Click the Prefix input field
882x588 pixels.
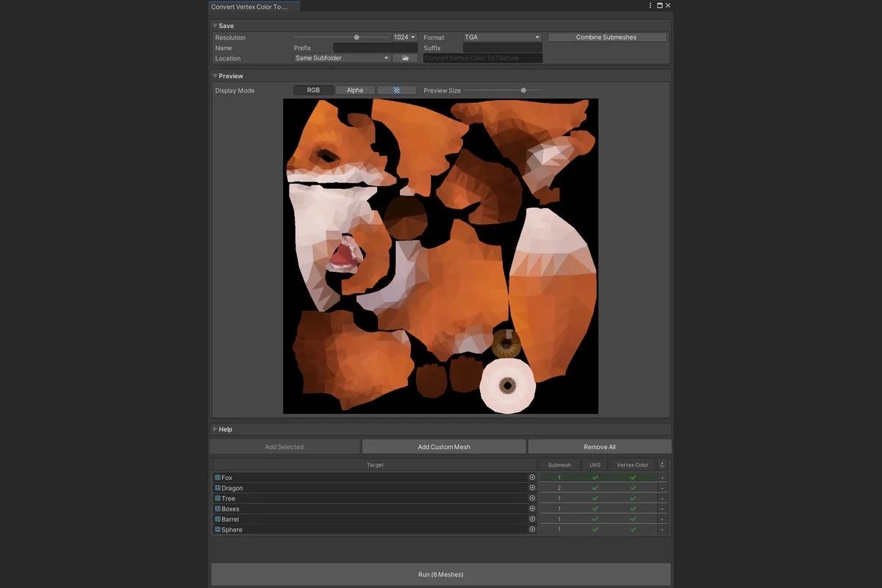[x=375, y=47]
